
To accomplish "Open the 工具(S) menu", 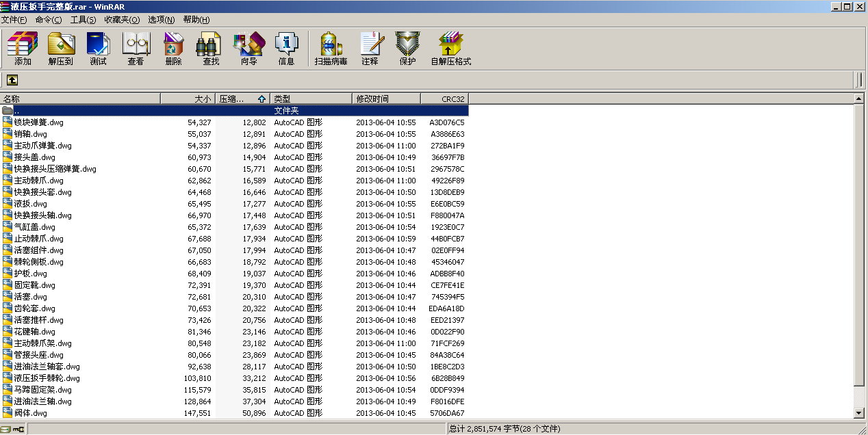I will 83,20.
